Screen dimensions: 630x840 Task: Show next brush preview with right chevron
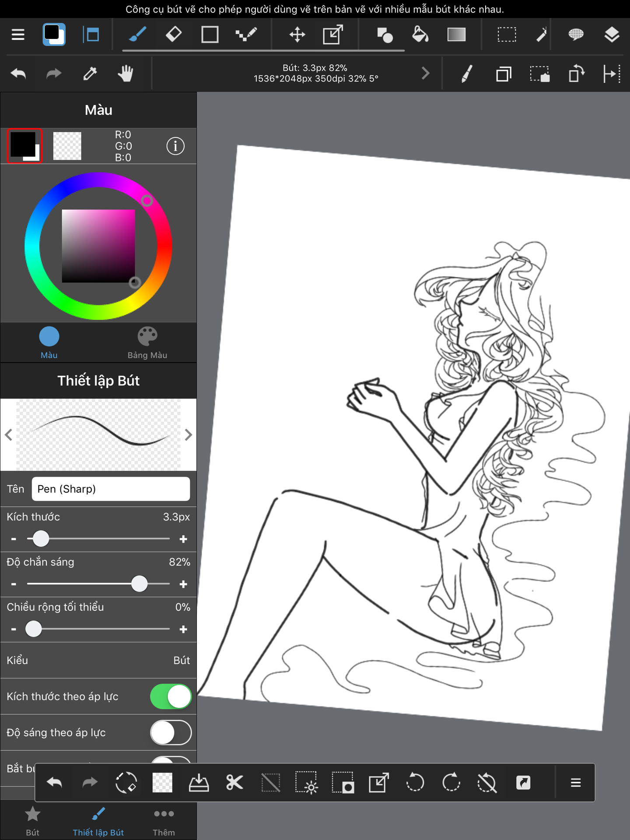pos(189,435)
